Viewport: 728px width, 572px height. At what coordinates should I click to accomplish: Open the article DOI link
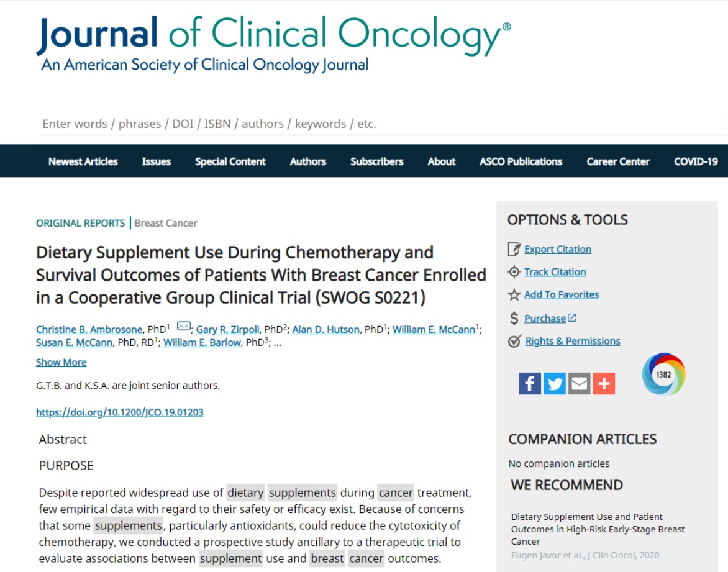(120, 412)
